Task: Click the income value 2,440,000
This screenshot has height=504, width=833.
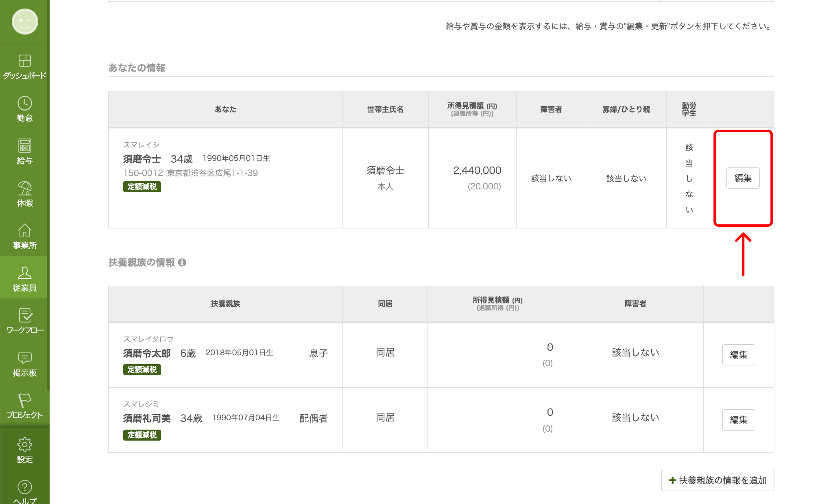Action: (x=477, y=170)
